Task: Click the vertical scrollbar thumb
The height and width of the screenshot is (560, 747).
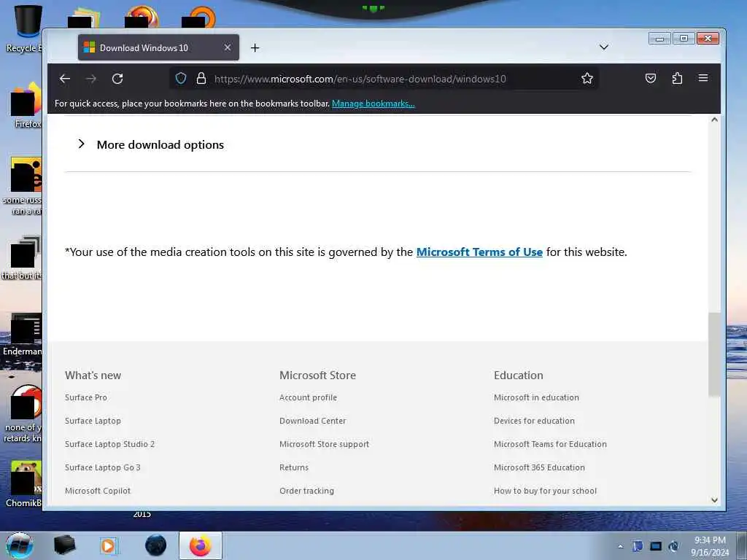Action: (x=714, y=354)
